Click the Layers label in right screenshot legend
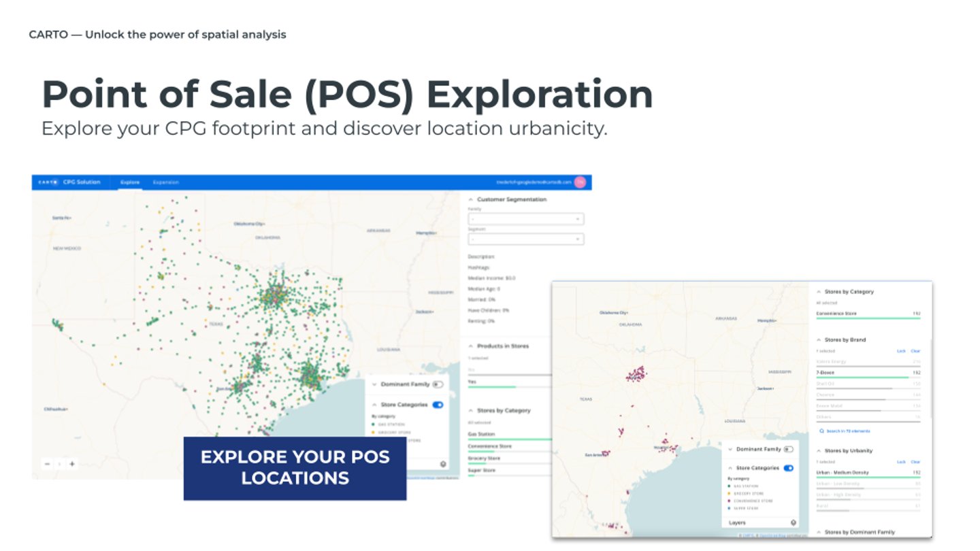The height and width of the screenshot is (551, 980). click(737, 523)
